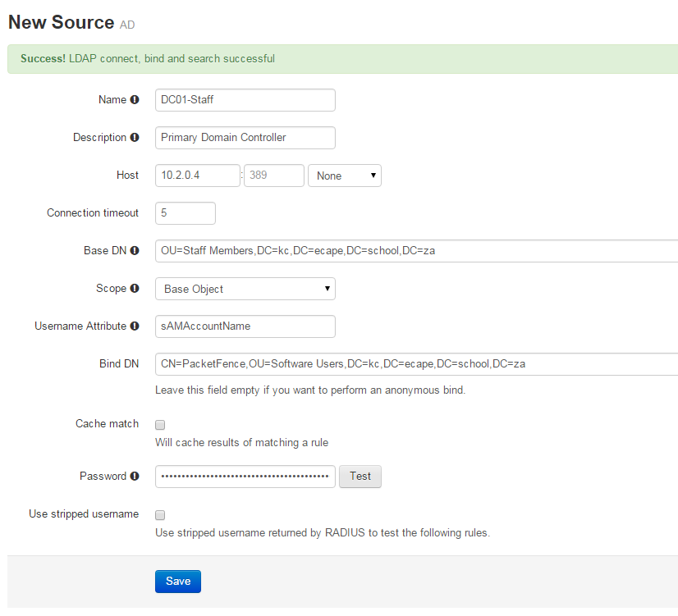Select the port field showing 389
The width and height of the screenshot is (678, 616).
tap(274, 176)
